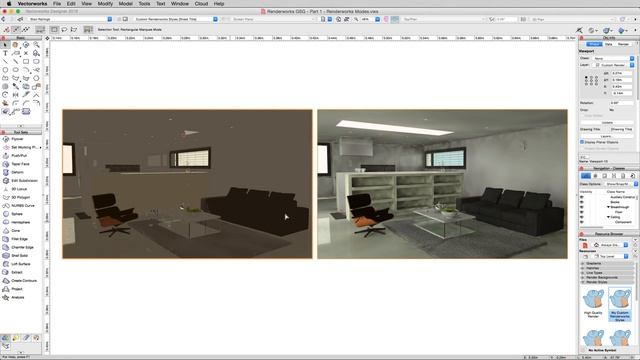This screenshot has width=640, height=360.
Task: Switch to Render tab in Object Info
Action: point(623,44)
